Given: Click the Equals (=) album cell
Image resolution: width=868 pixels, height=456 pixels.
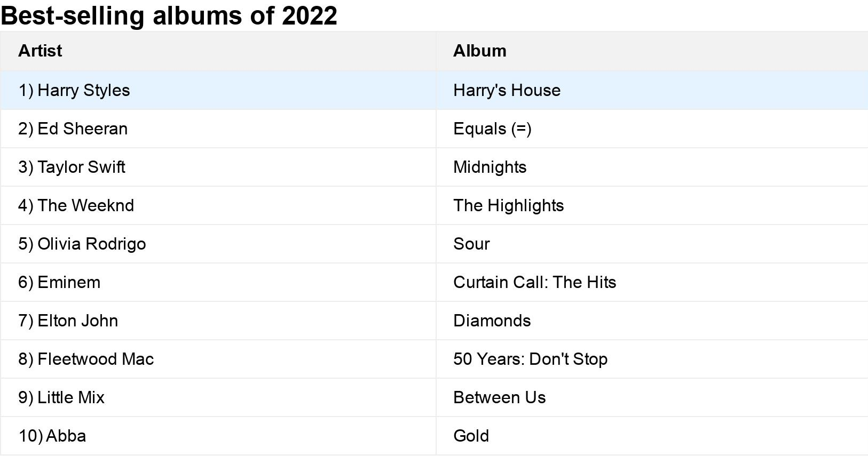Looking at the screenshot, I should 492,129.
